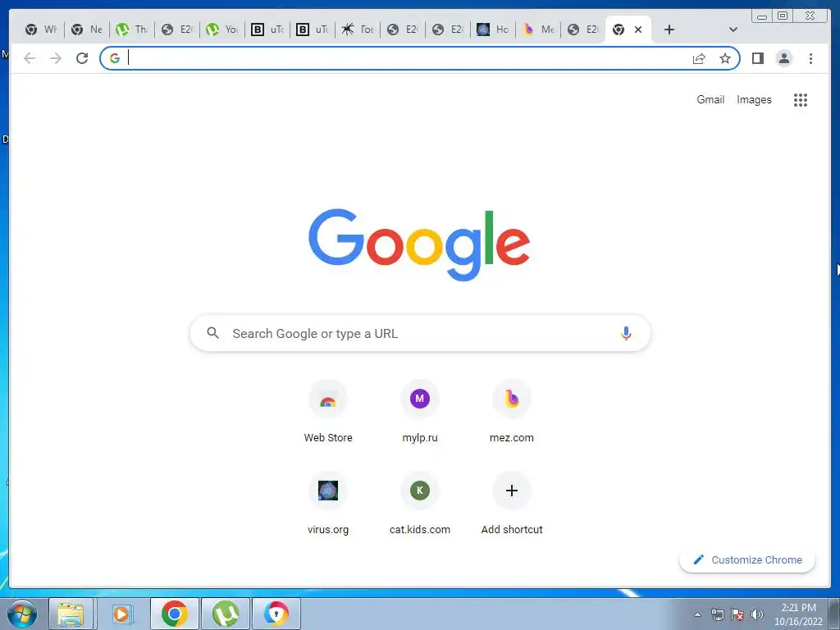The width and height of the screenshot is (840, 630).
Task: Open uTorrent from the taskbar
Action: 226,614
